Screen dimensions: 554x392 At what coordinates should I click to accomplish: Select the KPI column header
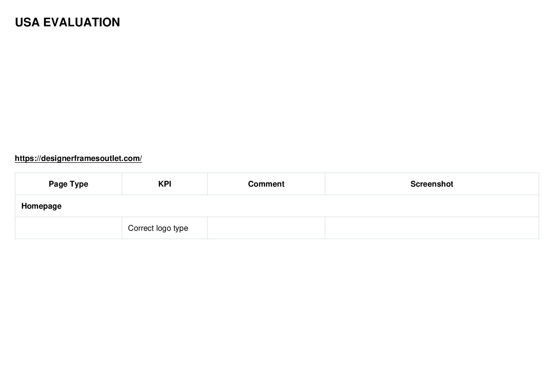pos(164,184)
